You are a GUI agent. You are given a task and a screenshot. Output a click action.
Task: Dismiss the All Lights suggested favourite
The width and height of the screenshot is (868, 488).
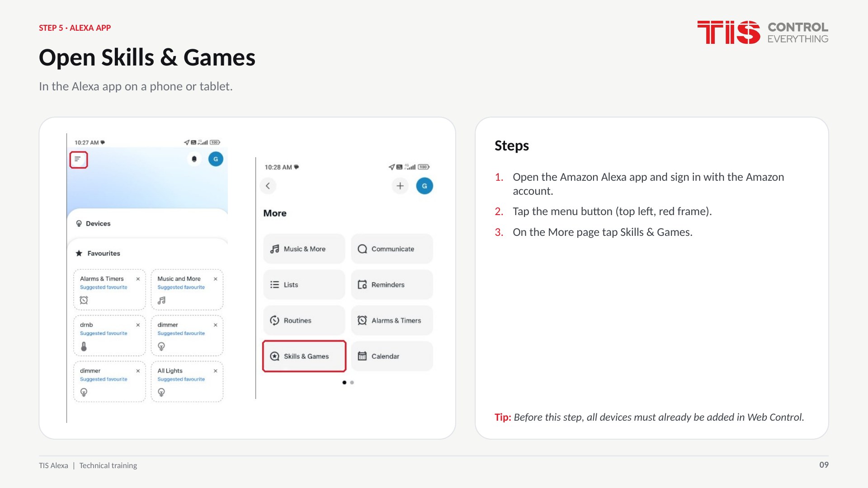pos(216,371)
